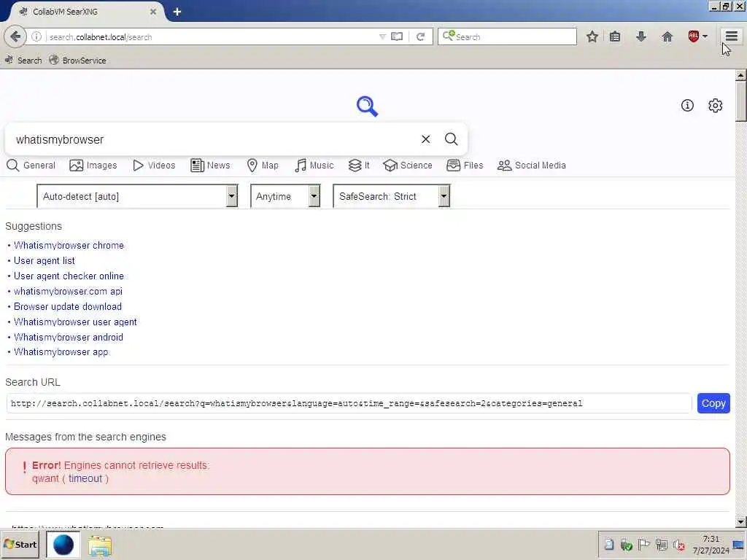The image size is (747, 560).
Task: Click the volume tray icon
Action: point(679,545)
